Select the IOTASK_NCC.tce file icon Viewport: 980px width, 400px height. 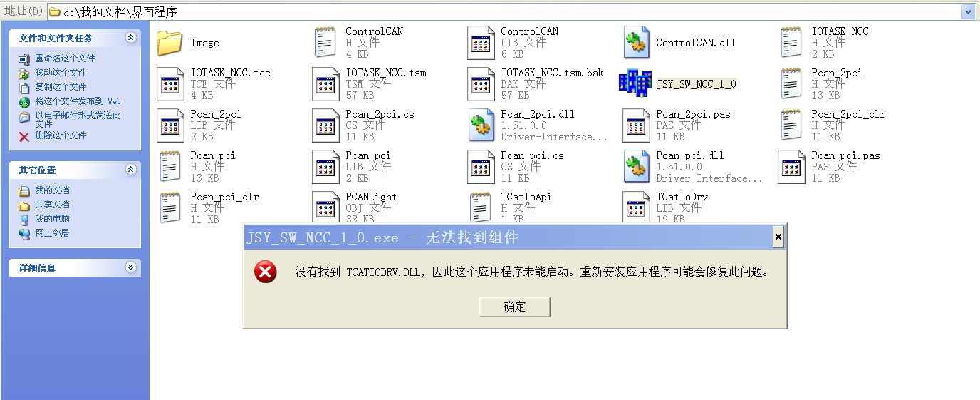(171, 84)
